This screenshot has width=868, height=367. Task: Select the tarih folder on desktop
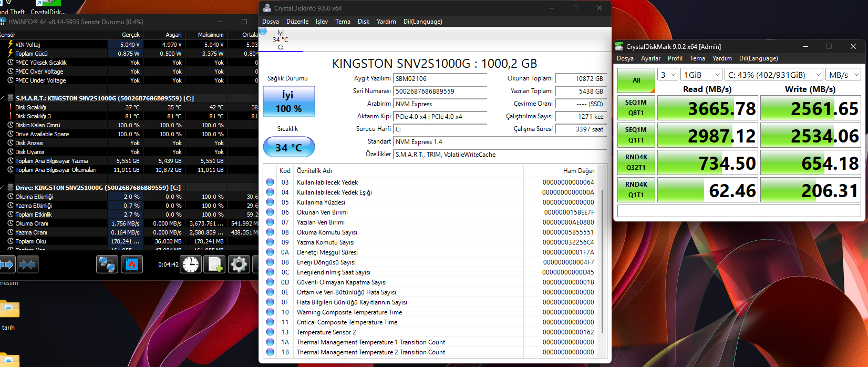pyautogui.click(x=9, y=315)
